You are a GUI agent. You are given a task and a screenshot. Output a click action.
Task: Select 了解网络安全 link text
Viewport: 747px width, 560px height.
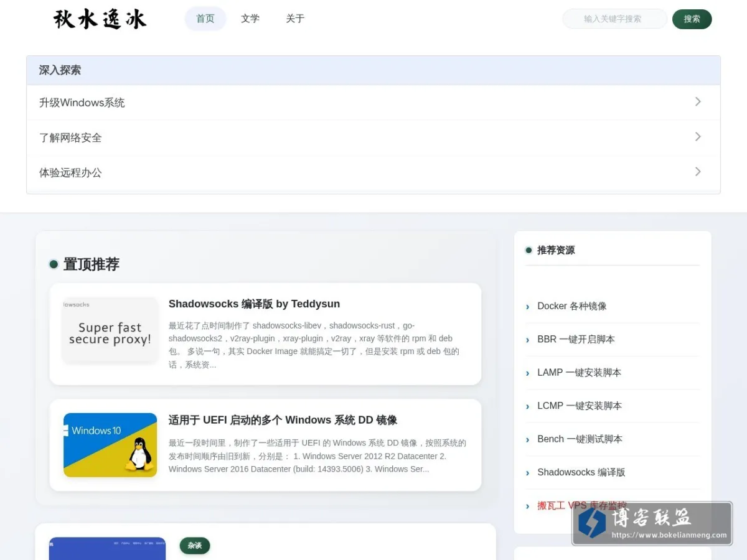pyautogui.click(x=70, y=138)
